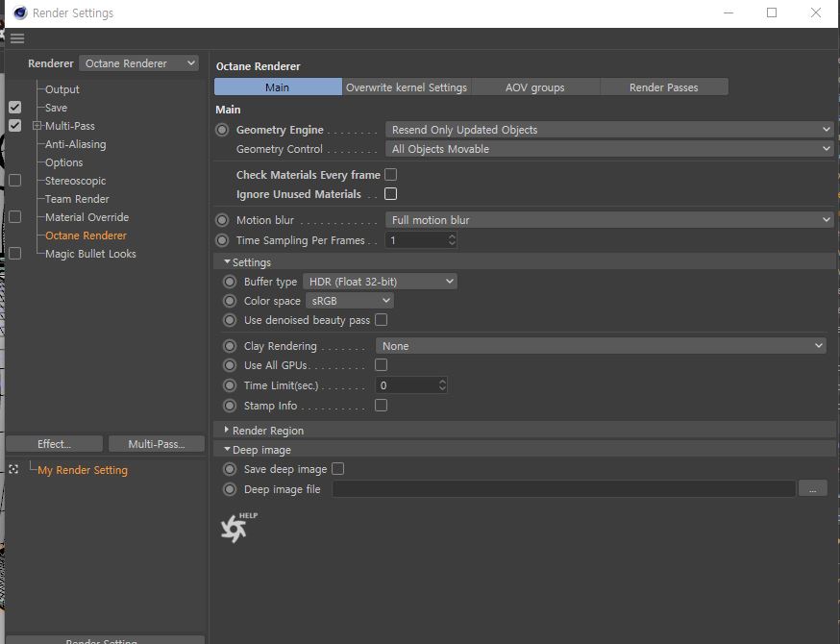Click Use denoised beauty pass animation dot
The height and width of the screenshot is (644, 840).
pyautogui.click(x=230, y=320)
